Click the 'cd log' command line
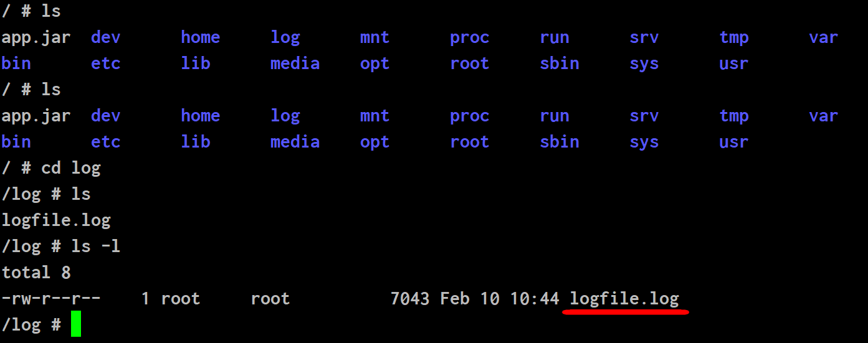The width and height of the screenshot is (868, 343). pos(71,168)
